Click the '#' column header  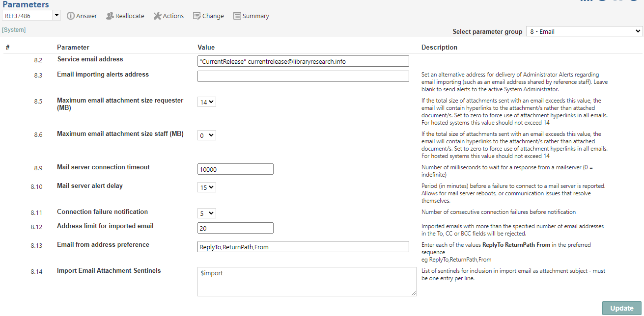(x=8, y=47)
